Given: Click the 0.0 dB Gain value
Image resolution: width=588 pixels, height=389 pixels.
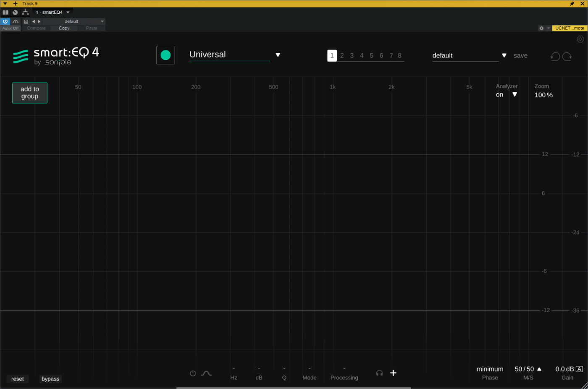Looking at the screenshot, I should point(564,369).
